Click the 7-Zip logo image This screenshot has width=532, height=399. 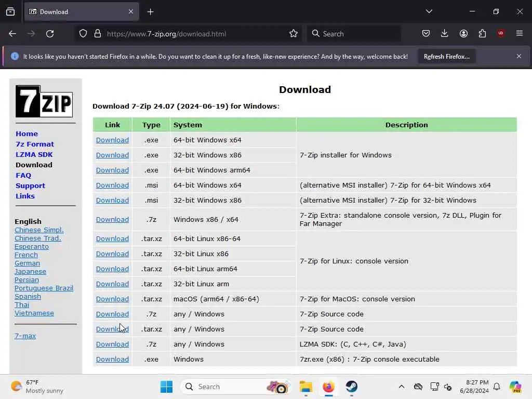44,101
